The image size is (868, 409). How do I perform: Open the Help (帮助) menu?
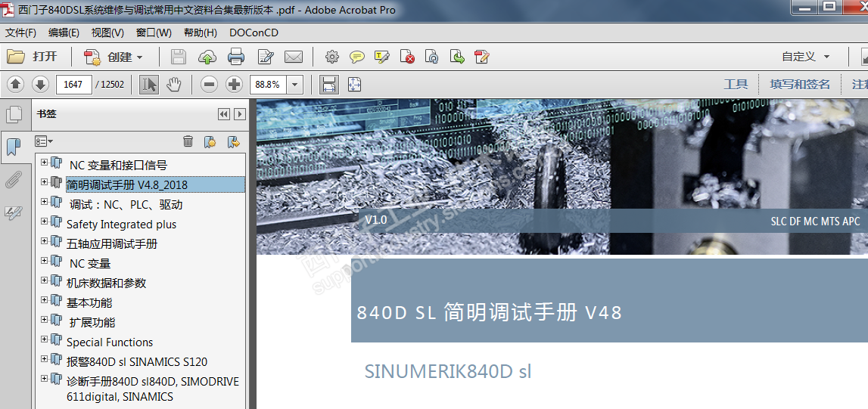[x=201, y=33]
